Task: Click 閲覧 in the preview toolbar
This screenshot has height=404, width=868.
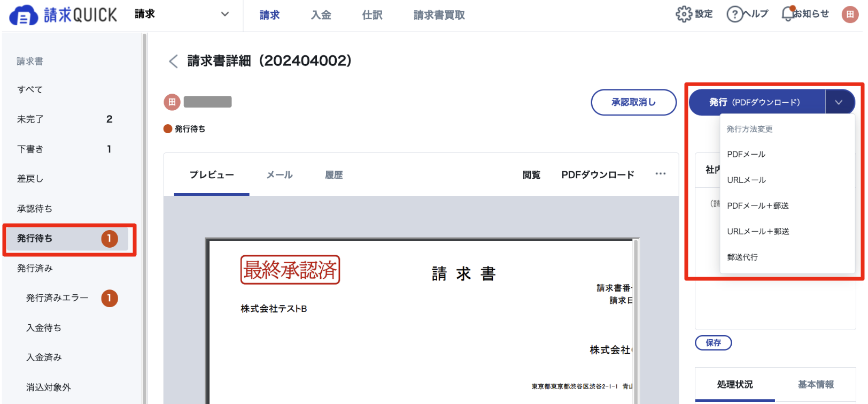Action: coord(531,175)
